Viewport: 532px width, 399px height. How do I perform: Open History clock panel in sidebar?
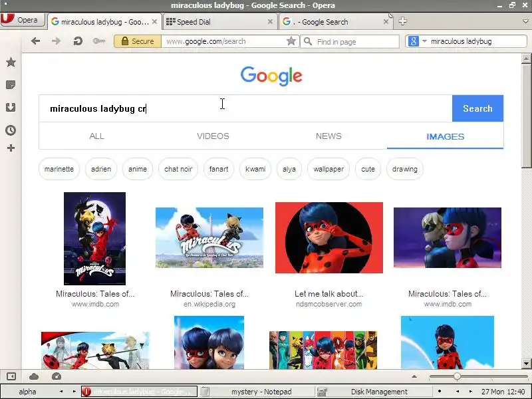[11, 130]
